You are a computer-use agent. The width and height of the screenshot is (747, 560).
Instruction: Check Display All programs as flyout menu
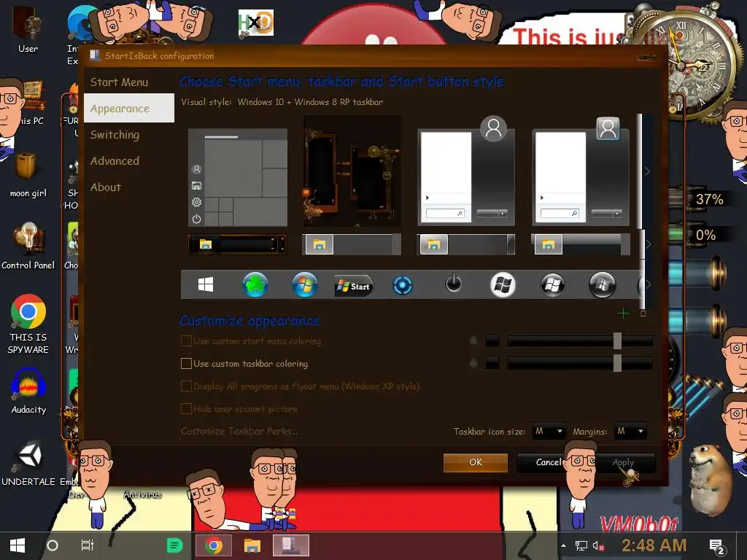tap(186, 386)
